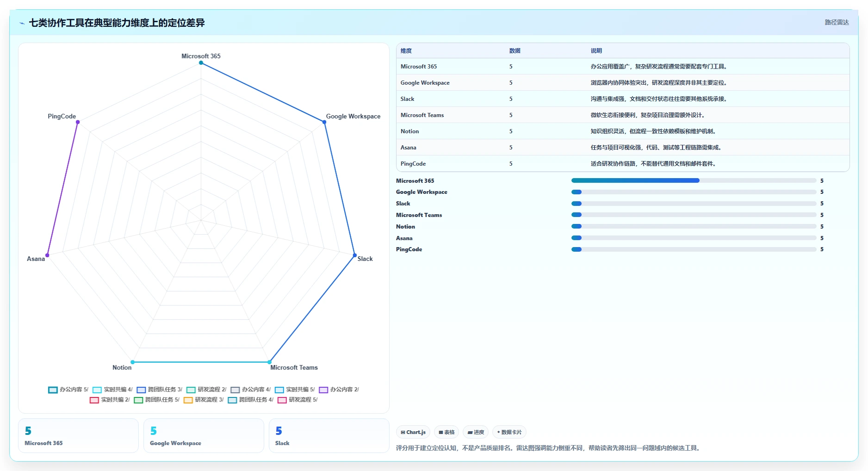Select the Microsoft 365 table row name
The width and height of the screenshot is (868, 471).
pos(419,67)
